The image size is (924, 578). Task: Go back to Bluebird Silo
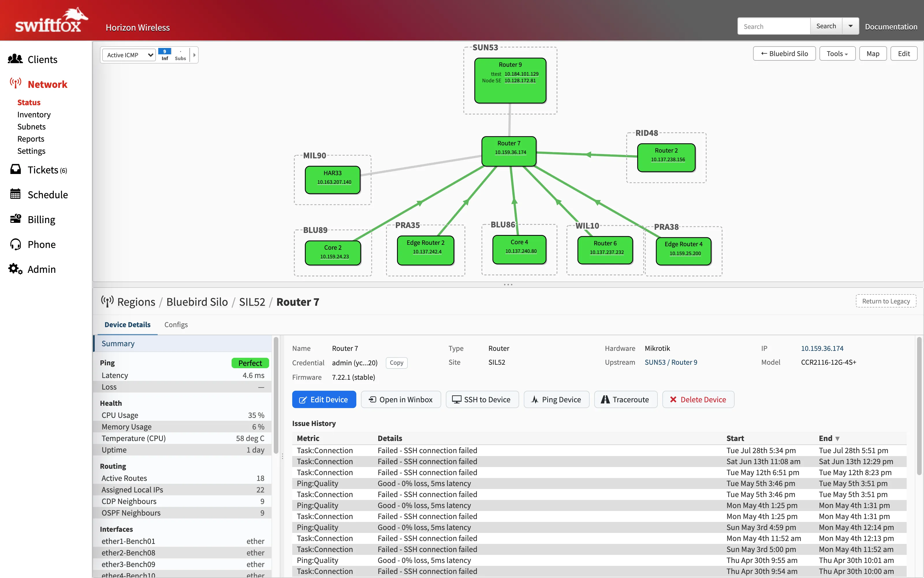(x=784, y=53)
